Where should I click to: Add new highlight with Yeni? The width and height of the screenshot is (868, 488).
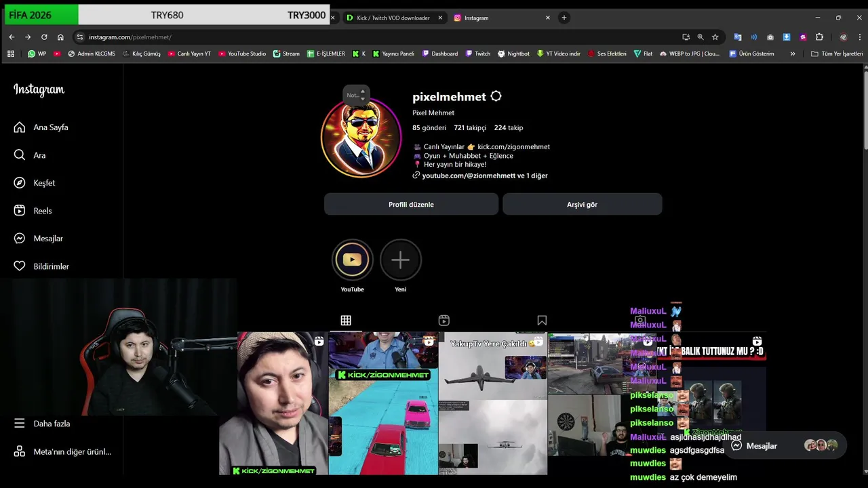(x=400, y=260)
